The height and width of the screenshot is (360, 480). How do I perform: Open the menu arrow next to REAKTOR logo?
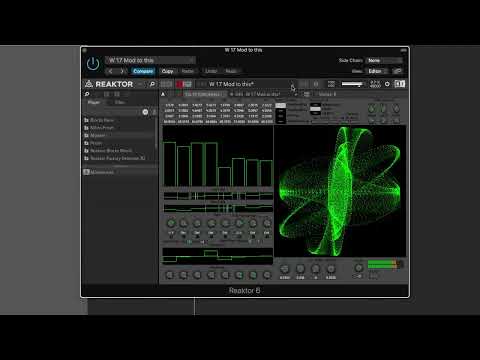[x=141, y=84]
